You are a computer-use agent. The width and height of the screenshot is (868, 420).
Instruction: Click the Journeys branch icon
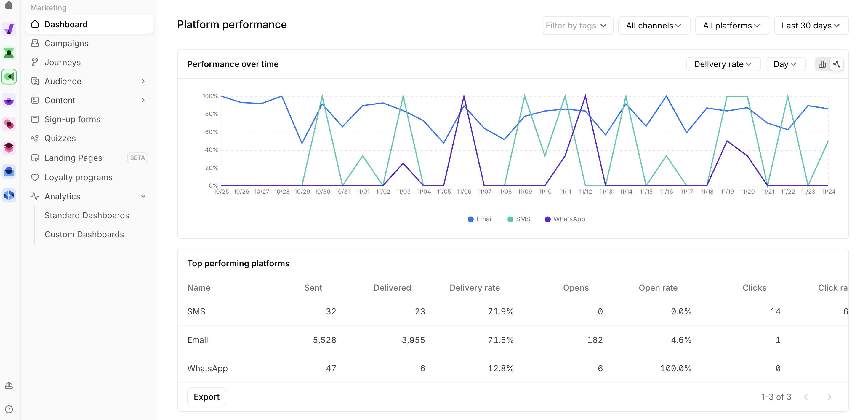click(35, 62)
